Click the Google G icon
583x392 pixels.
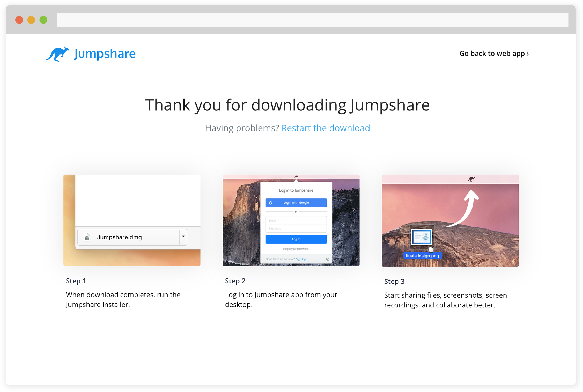pyautogui.click(x=271, y=203)
